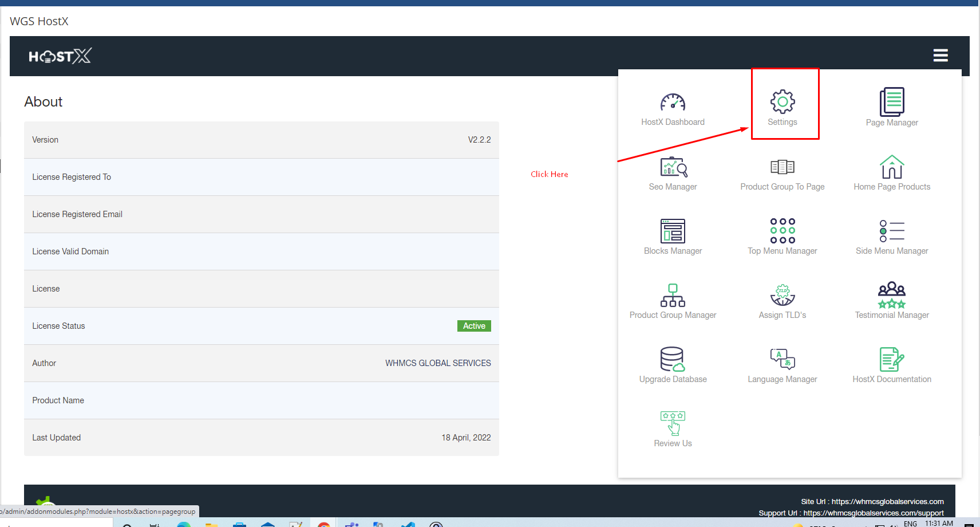980x527 pixels.
Task: Collapse the hamburger menu in header
Action: click(x=940, y=56)
